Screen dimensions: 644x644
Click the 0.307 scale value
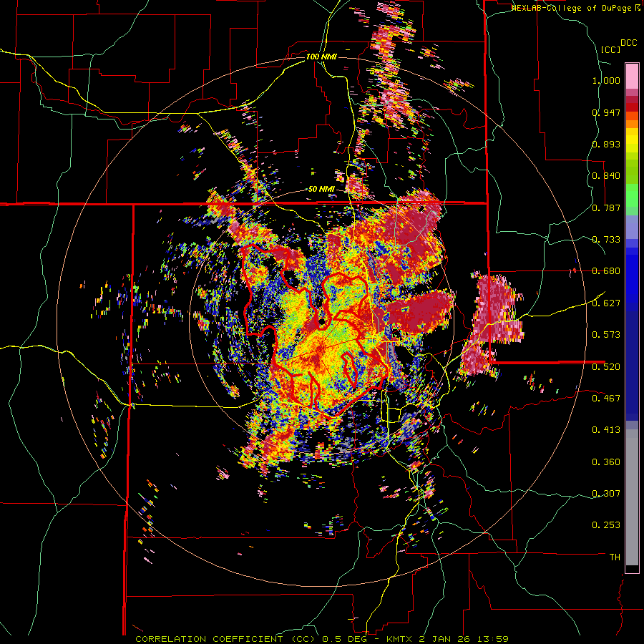click(606, 494)
